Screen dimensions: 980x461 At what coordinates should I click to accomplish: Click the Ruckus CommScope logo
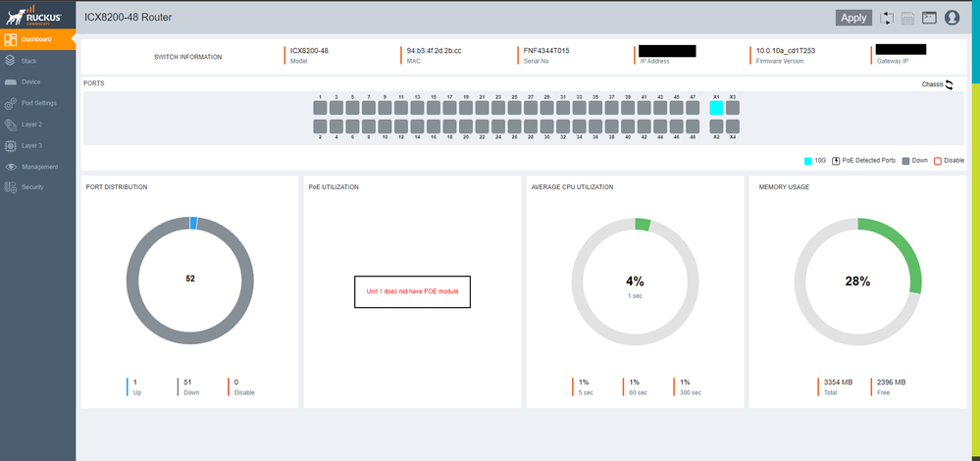pos(36,15)
